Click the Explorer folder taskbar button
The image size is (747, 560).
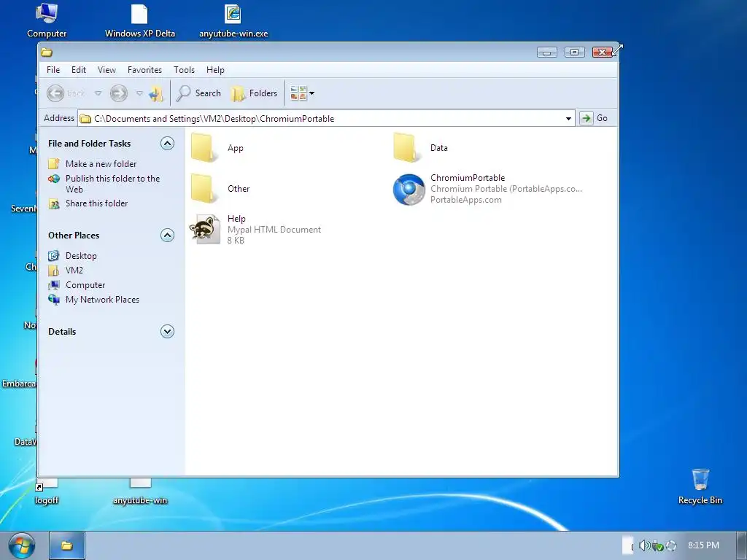tap(67, 545)
